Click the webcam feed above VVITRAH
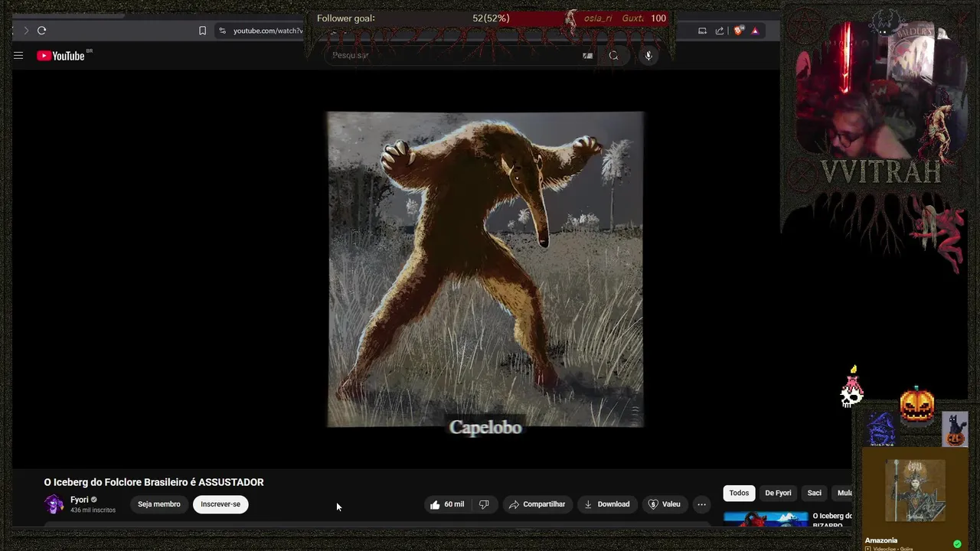The height and width of the screenshot is (551, 980). (x=880, y=88)
